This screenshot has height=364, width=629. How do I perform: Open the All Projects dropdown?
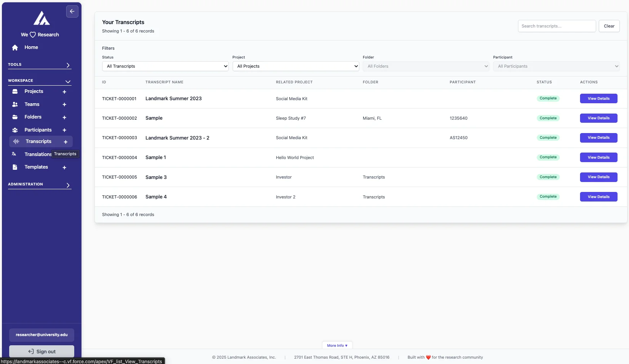pyautogui.click(x=295, y=66)
